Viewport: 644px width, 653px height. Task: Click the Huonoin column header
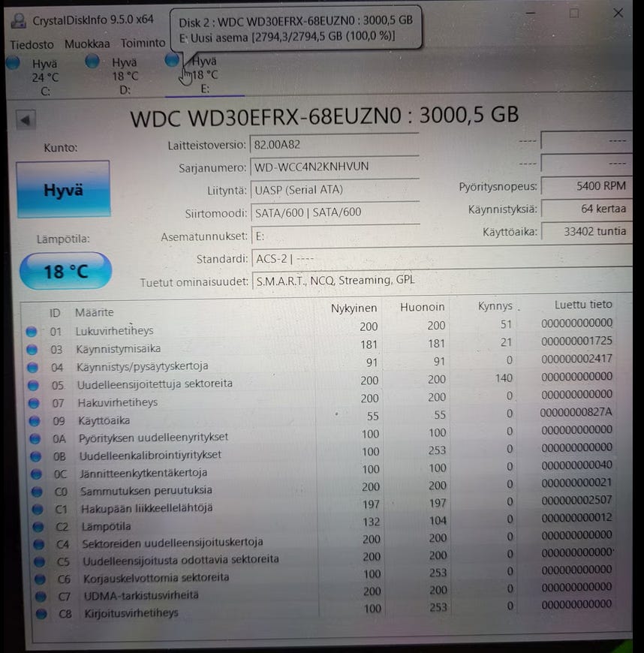click(423, 307)
